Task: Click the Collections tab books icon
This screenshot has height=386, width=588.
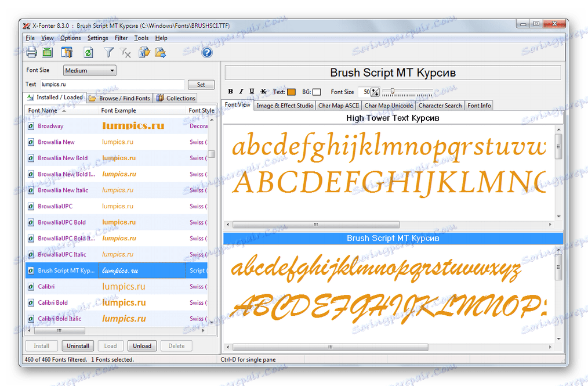Action: point(160,98)
